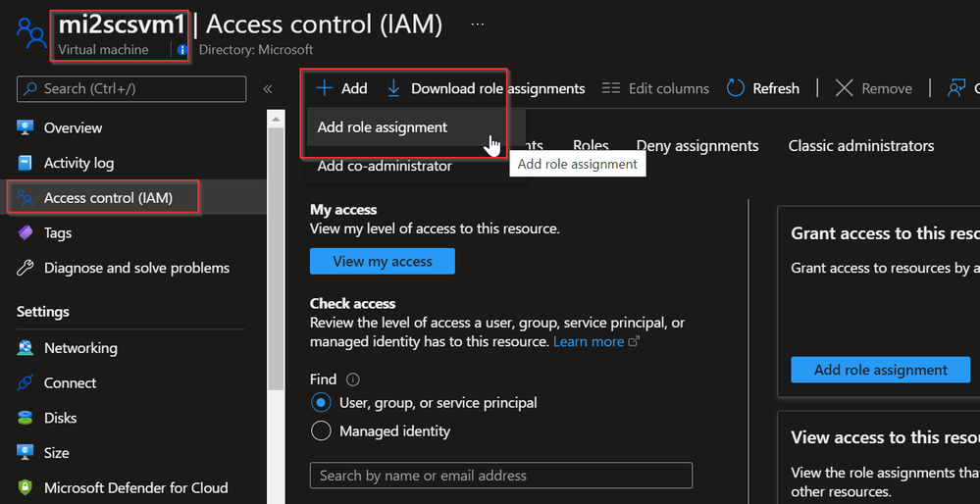Click the Microsoft Defender for Cloud shield icon
This screenshot has height=504, width=980.
click(25, 487)
